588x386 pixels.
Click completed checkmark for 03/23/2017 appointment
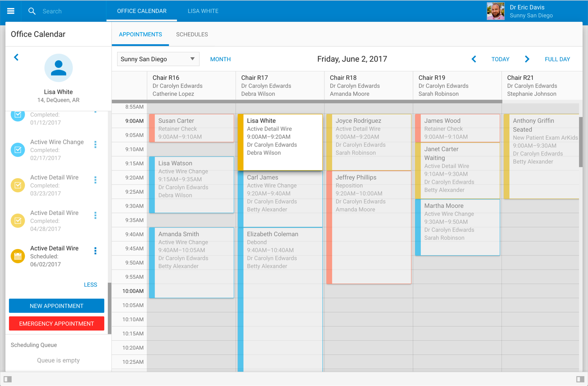click(x=18, y=185)
